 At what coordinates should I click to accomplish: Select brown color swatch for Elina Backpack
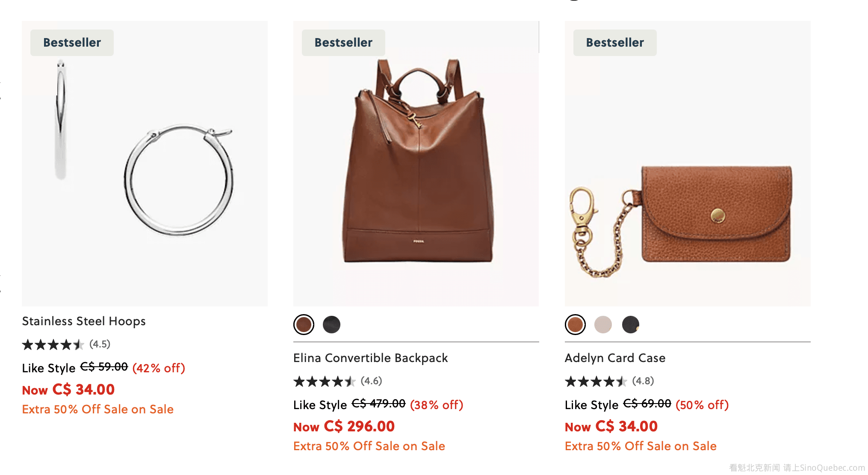(x=304, y=324)
